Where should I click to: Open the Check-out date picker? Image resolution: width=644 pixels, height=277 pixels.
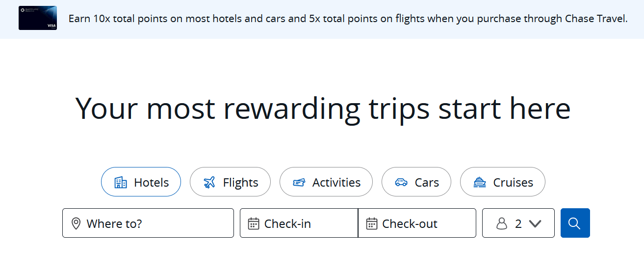(417, 223)
